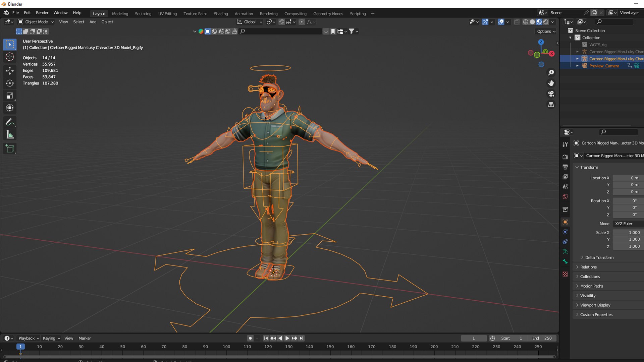
Task: Jump to the timeline end frame
Action: click(302, 338)
